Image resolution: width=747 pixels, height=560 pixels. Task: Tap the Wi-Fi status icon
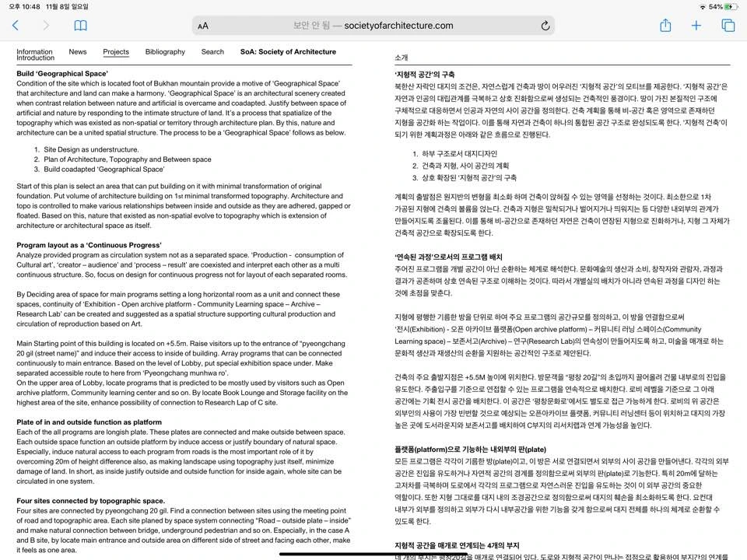tap(702, 7)
